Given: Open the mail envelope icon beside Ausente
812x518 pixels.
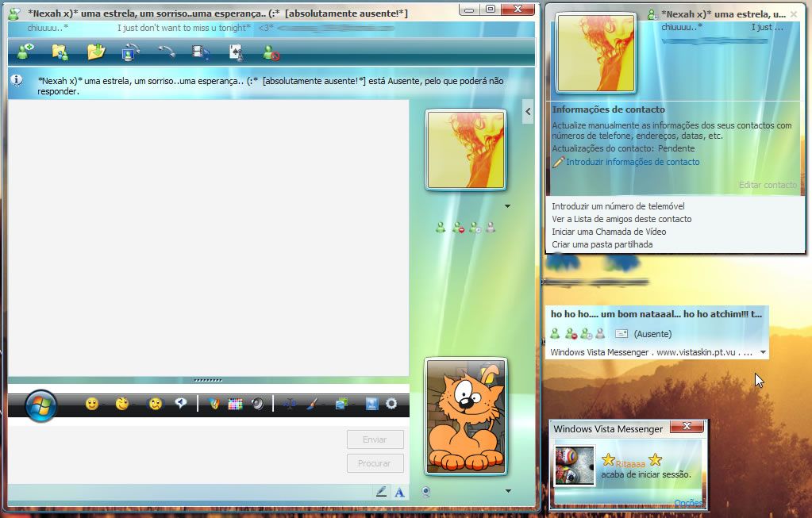Looking at the screenshot, I should coord(622,334).
